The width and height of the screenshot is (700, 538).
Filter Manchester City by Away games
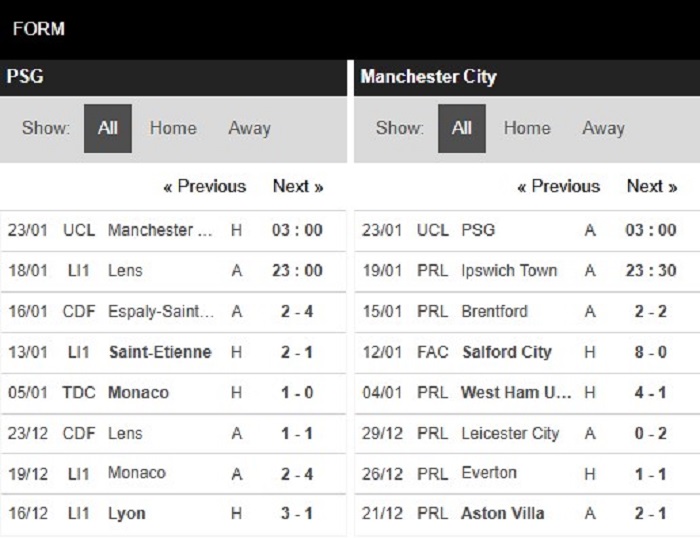[603, 129]
